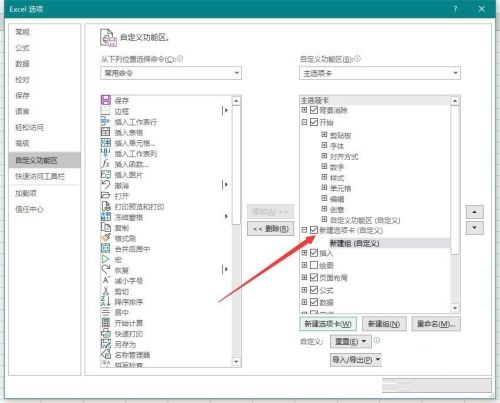Expand the 字体 group node
Screen dimensions: 500x403
tap(324, 145)
